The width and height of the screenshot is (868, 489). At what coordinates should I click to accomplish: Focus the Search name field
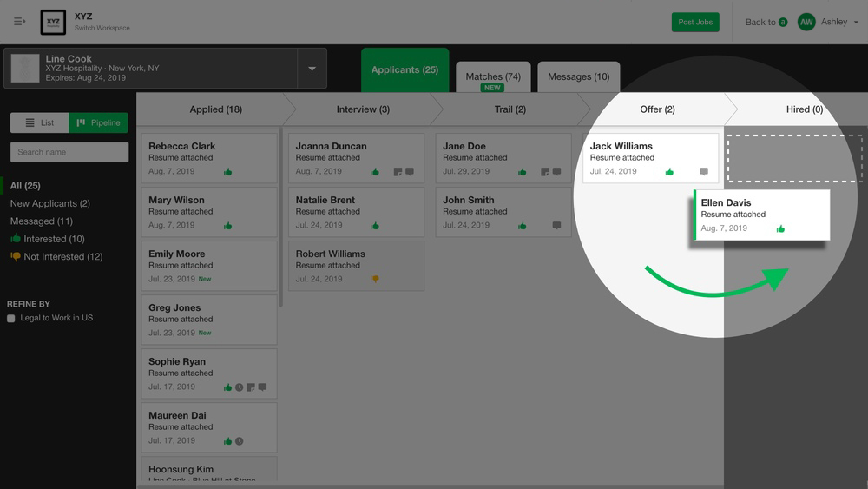click(69, 152)
